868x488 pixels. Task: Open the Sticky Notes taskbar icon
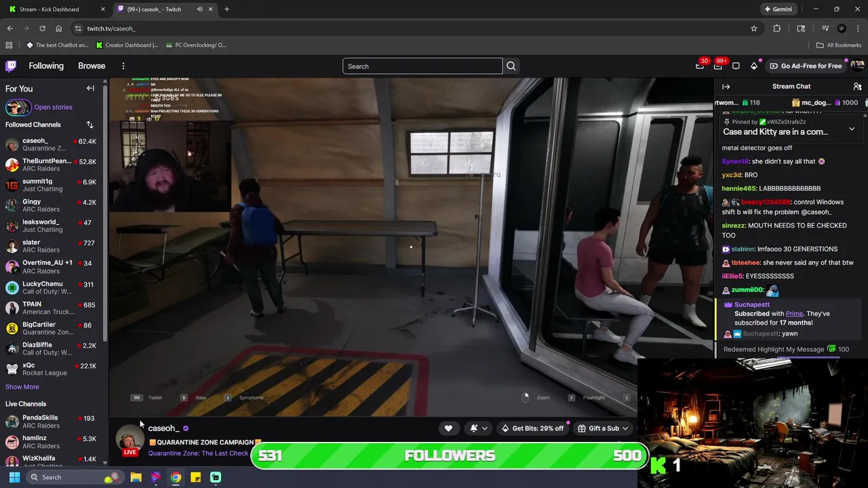click(195, 477)
